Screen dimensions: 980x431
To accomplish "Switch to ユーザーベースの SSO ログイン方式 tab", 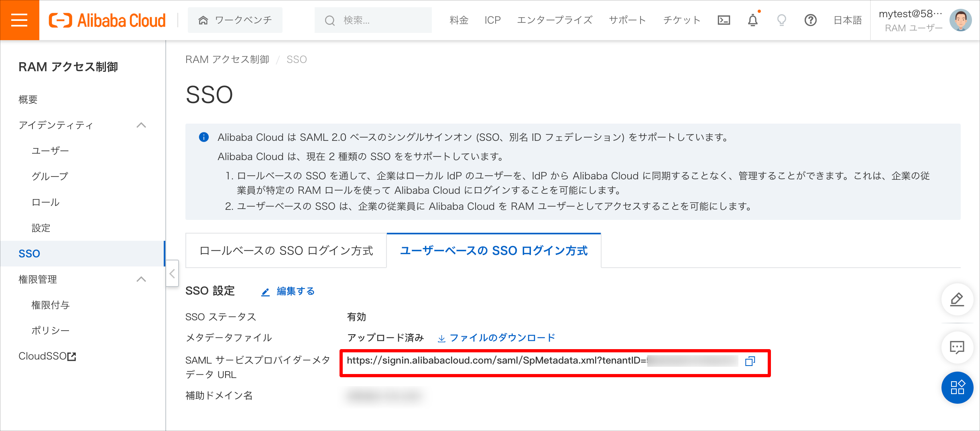I will point(494,251).
